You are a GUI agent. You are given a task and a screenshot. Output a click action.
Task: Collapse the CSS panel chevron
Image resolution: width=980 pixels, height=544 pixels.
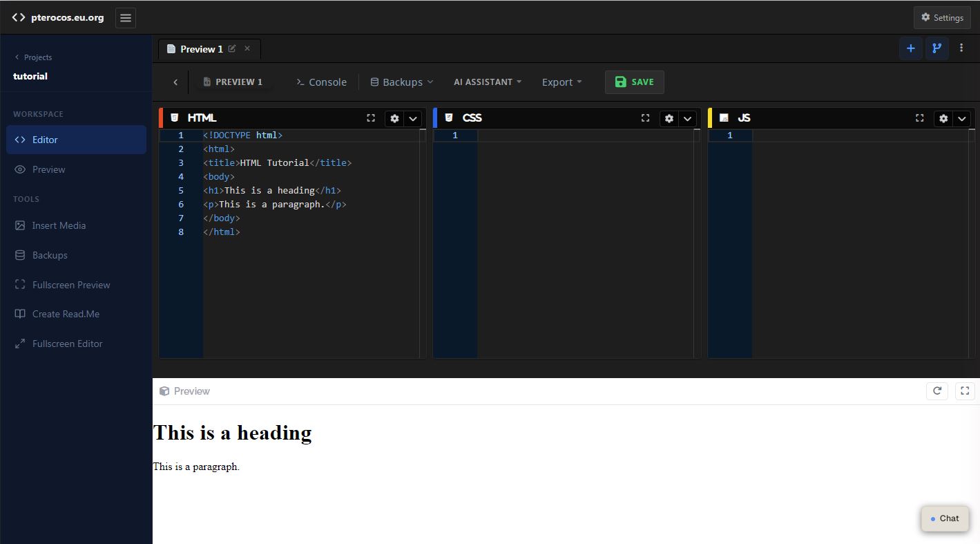point(687,118)
